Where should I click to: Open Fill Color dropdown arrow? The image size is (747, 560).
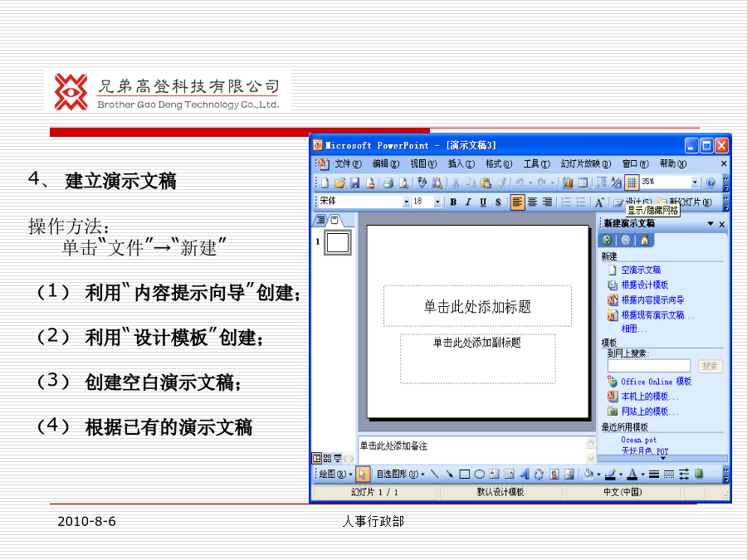[x=598, y=475]
